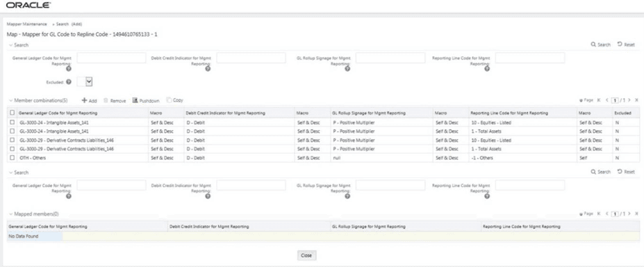Check Intangible Assets_141 row with 10 - Equities - Listed
Screen dimensions: 644x267
(13, 122)
